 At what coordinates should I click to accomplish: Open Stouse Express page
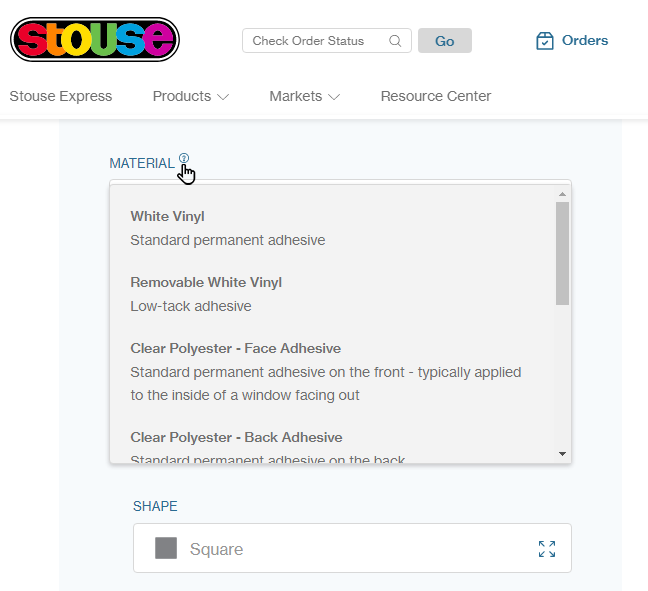click(61, 97)
